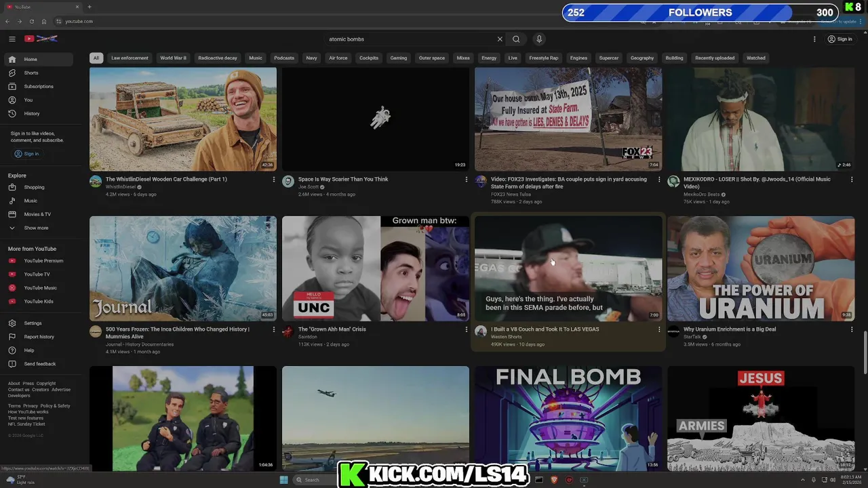The image size is (868, 488).
Task: Reload the page in browser
Action: 31,21
